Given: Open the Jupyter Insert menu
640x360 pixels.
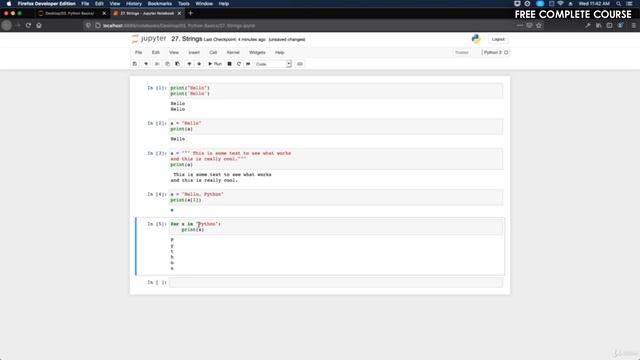Looking at the screenshot, I should click(x=194, y=52).
